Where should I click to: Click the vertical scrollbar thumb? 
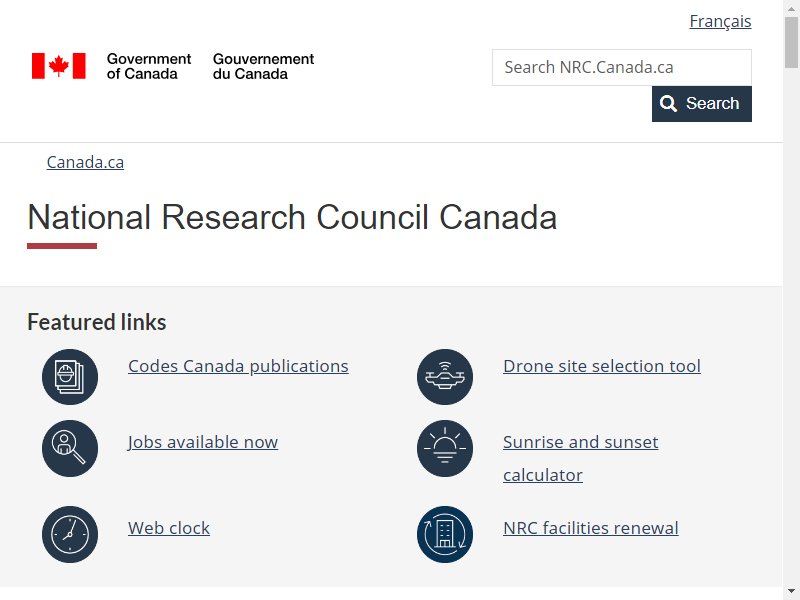791,42
